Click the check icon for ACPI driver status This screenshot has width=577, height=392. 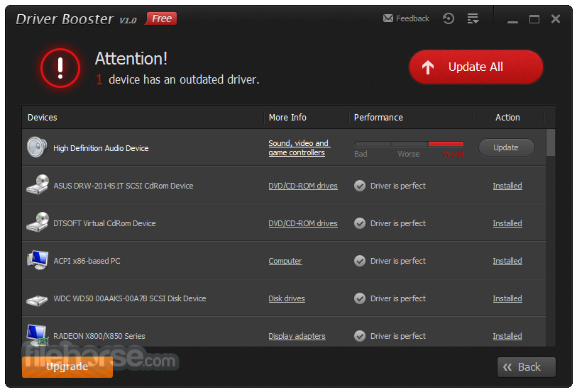[360, 261]
